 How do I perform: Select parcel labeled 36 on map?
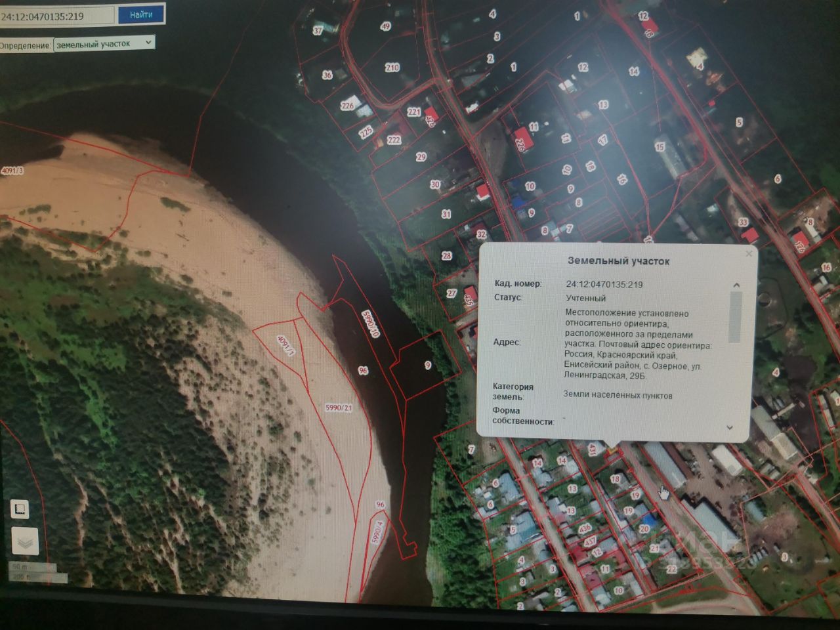click(327, 75)
